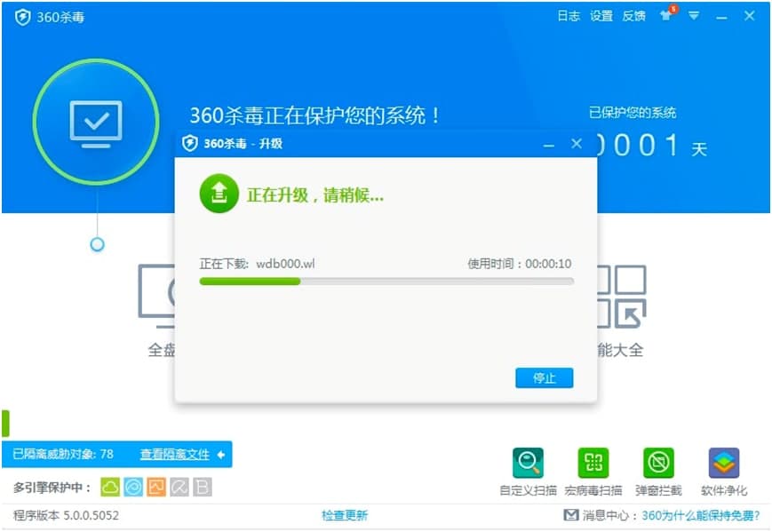The width and height of the screenshot is (772, 532).
Task: Click the 检查更新 check updates link
Action: [343, 516]
